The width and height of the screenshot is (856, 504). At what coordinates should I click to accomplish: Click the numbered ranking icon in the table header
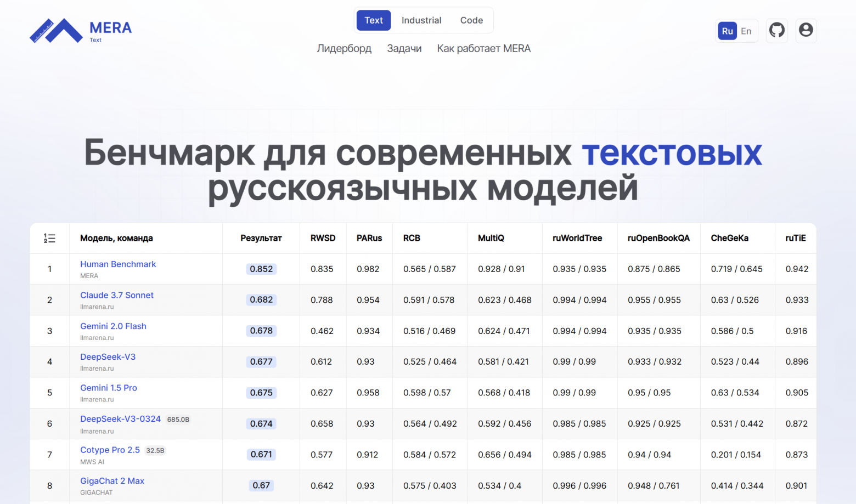(49, 238)
